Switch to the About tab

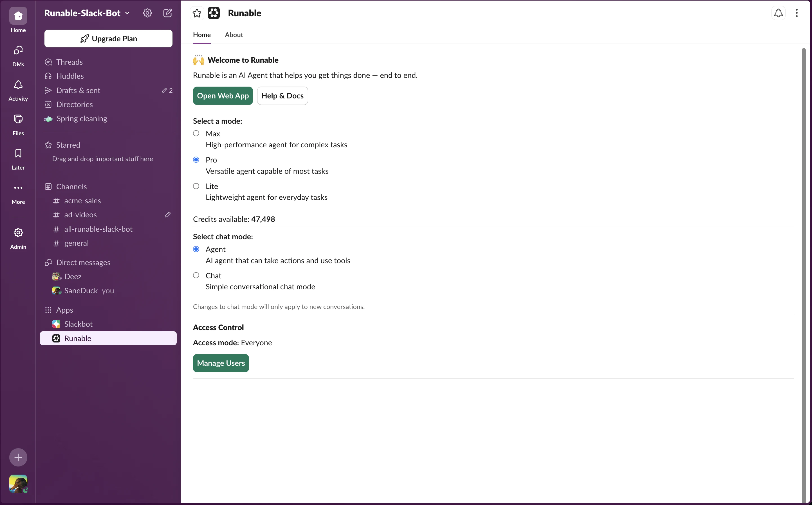tap(234, 35)
